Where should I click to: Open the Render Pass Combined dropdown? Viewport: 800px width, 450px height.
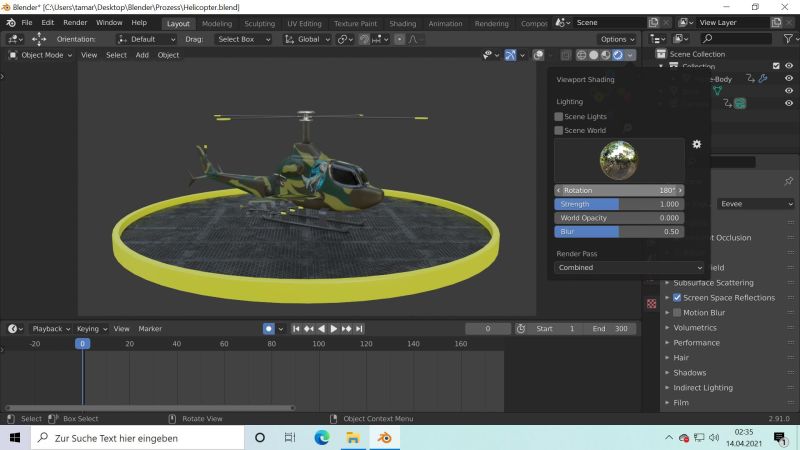(616, 268)
